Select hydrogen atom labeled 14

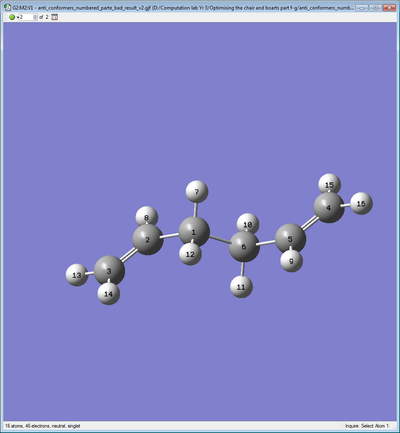point(109,294)
